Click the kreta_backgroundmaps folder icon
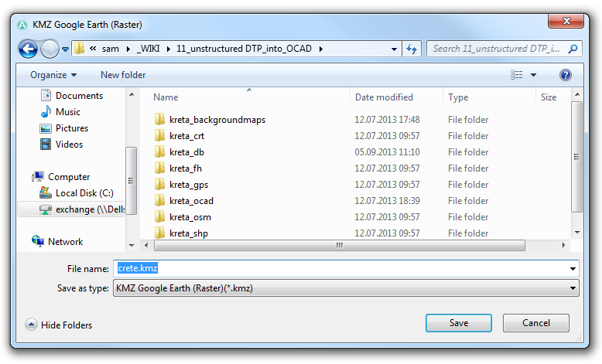Screen dimensions: 602x364 click(x=159, y=120)
